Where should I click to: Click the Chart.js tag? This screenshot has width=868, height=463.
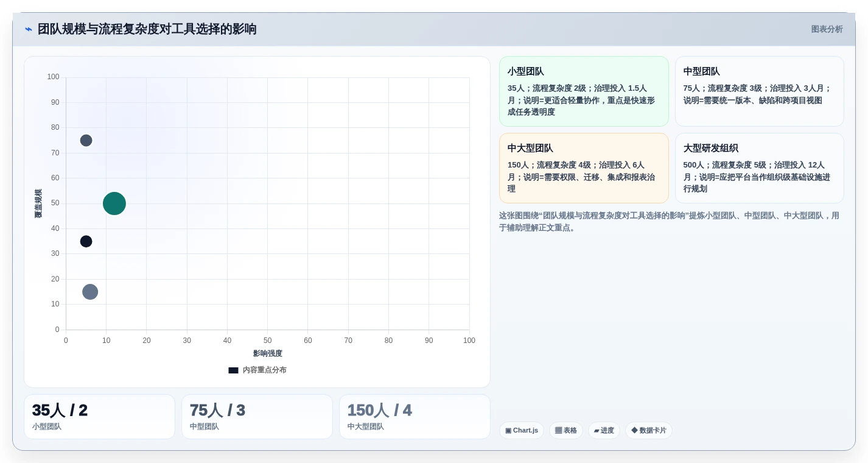click(522, 431)
